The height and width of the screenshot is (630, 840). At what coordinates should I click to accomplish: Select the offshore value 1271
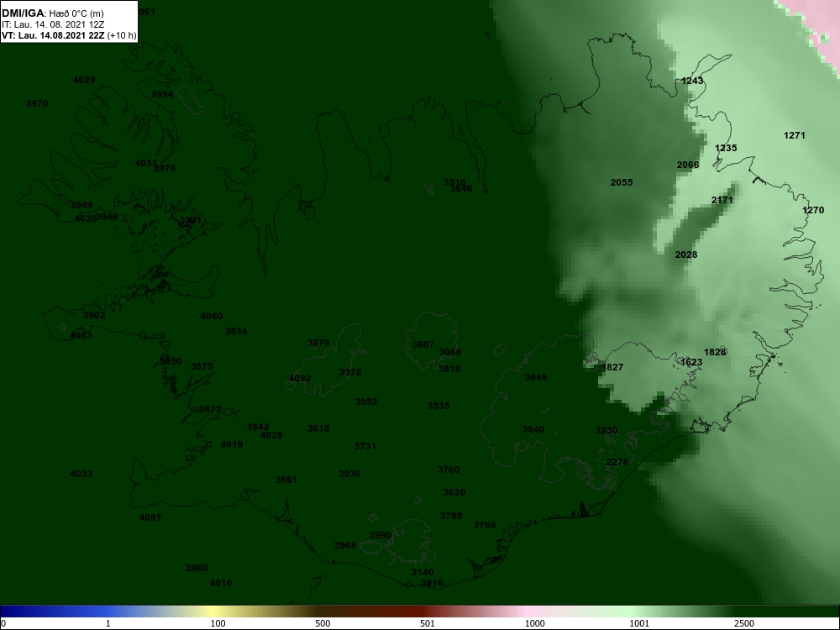point(795,135)
